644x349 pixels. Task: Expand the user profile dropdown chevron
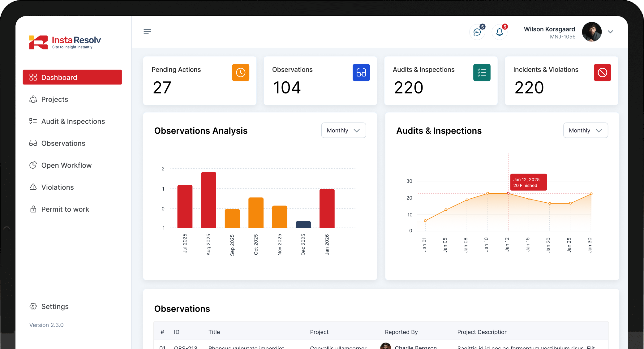pos(610,32)
